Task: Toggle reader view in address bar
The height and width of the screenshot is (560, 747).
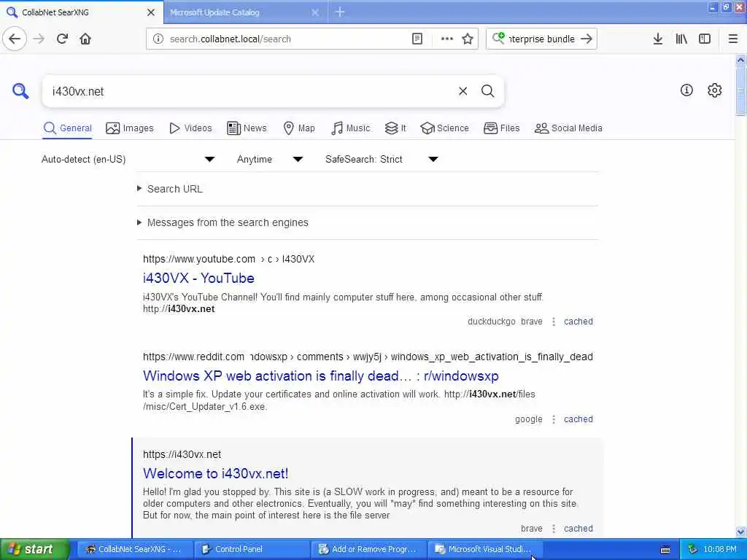Action: [x=417, y=39]
